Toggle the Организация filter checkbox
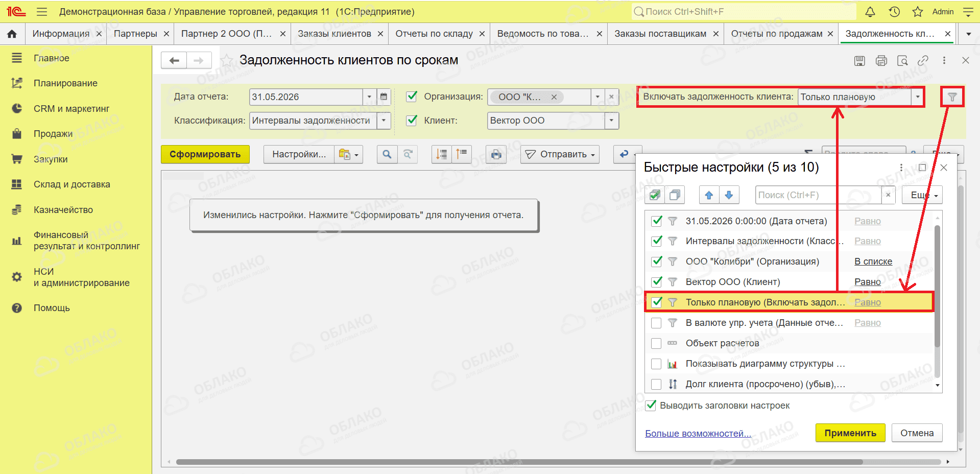The width and height of the screenshot is (980, 474). coord(412,97)
